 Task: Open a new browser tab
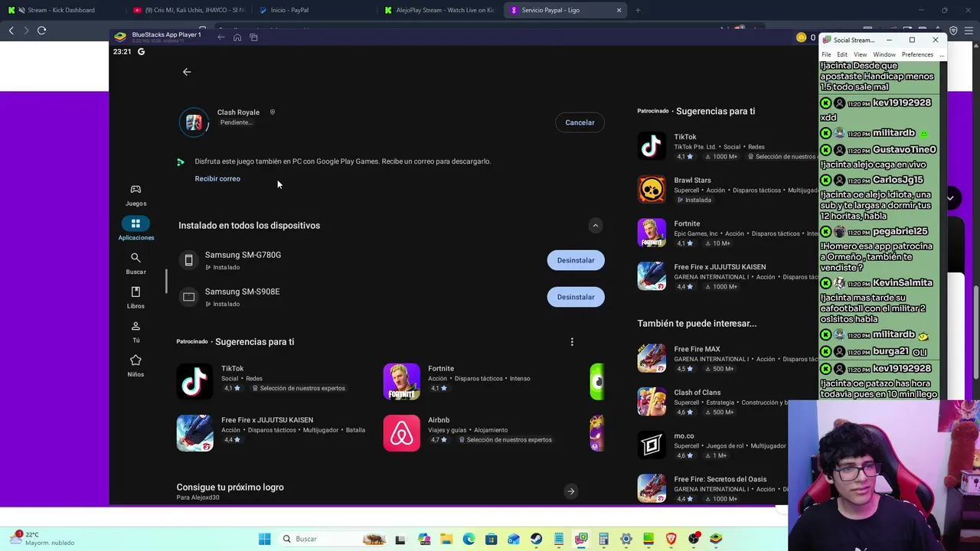pos(638,10)
